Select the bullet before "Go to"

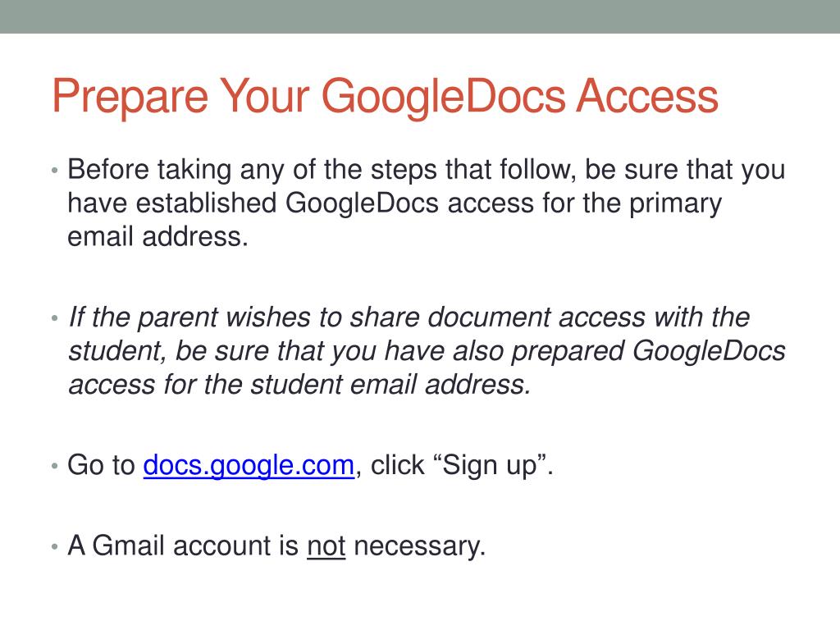pyautogui.click(x=54, y=466)
